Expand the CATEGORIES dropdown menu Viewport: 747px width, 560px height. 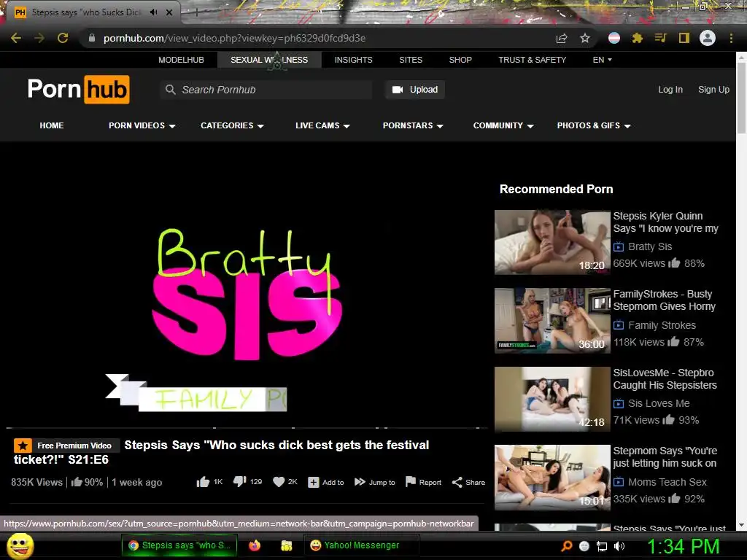coord(232,125)
